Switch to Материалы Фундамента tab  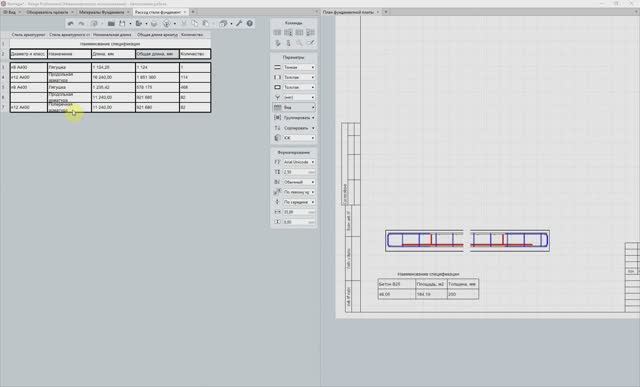pos(104,12)
